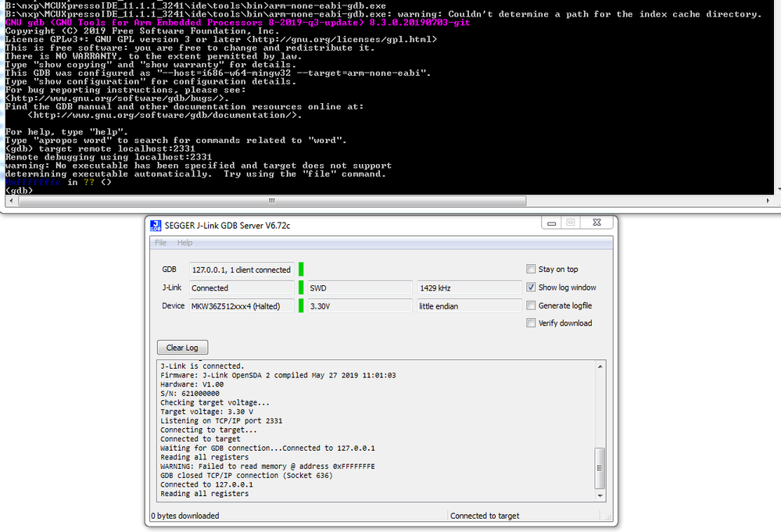Enable the Stay on top checkbox

click(x=531, y=270)
